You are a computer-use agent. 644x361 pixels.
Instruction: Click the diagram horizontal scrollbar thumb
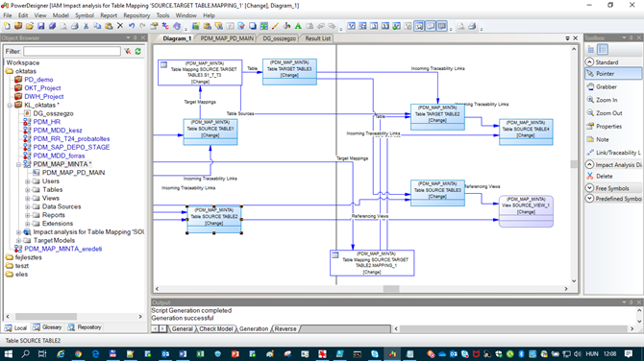391,289
